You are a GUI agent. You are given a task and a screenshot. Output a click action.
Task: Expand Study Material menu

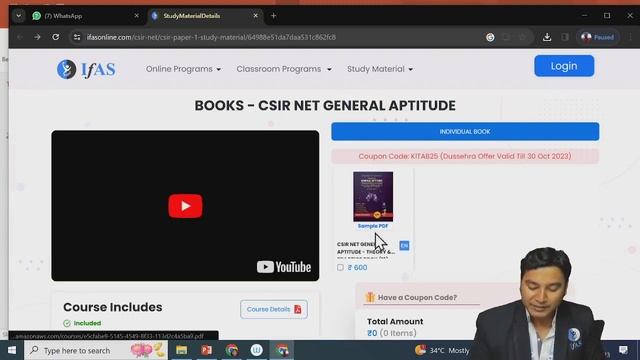pos(380,69)
